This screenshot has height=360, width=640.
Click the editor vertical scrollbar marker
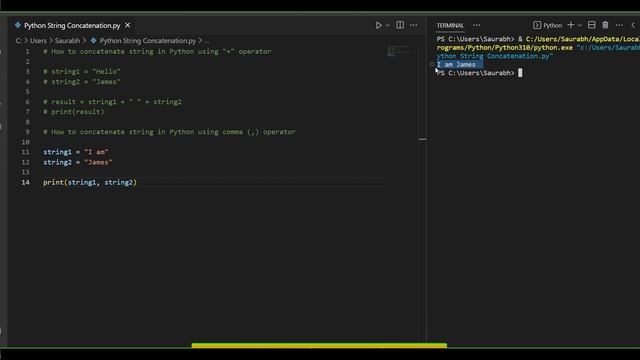point(422,139)
